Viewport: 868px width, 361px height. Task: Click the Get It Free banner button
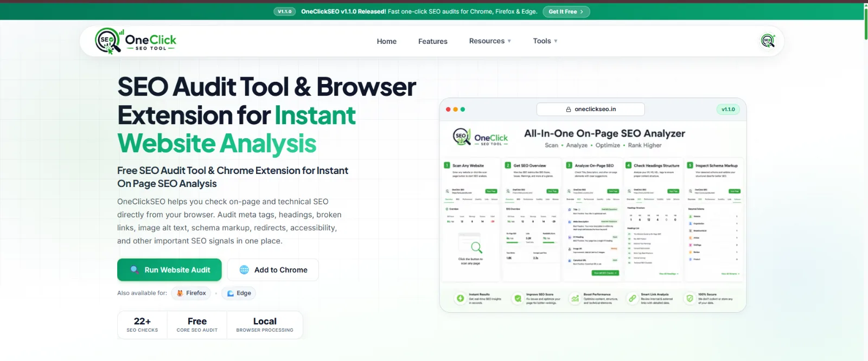pyautogui.click(x=566, y=11)
